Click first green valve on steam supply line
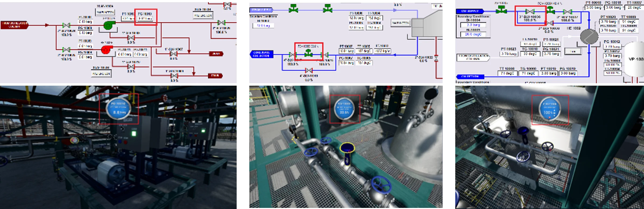The width and height of the screenshot is (644, 209). (293, 9)
